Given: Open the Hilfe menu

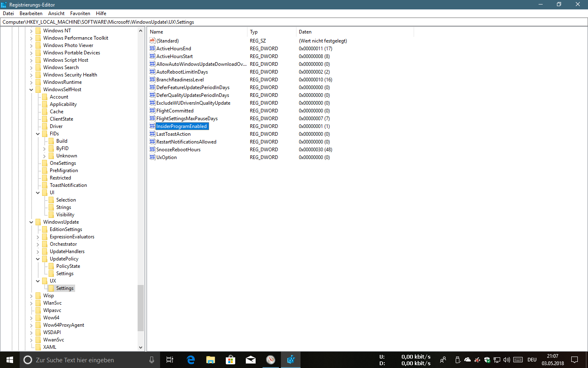Looking at the screenshot, I should pos(101,13).
